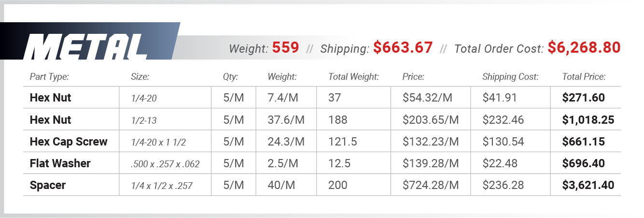Click the Total Price column header
This screenshot has height=218, width=644.
coord(584,76)
